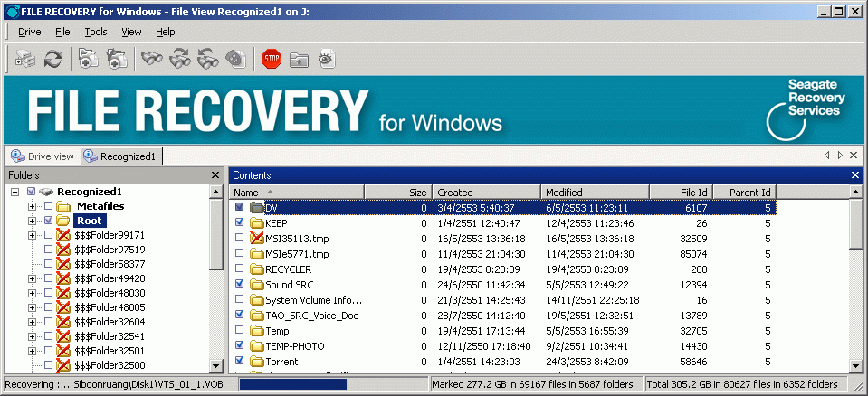
Task: Sort by the Created column header
Action: point(486,193)
